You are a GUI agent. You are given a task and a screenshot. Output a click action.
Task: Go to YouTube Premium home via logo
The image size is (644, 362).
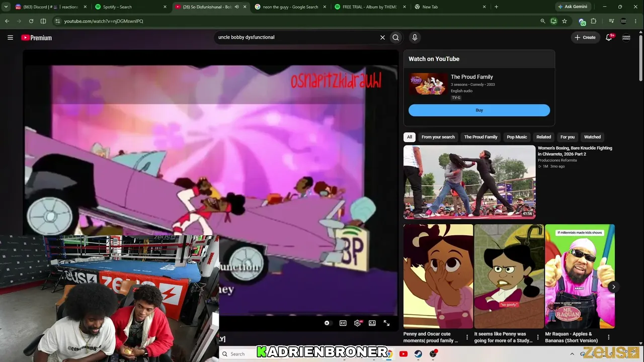coord(37,38)
